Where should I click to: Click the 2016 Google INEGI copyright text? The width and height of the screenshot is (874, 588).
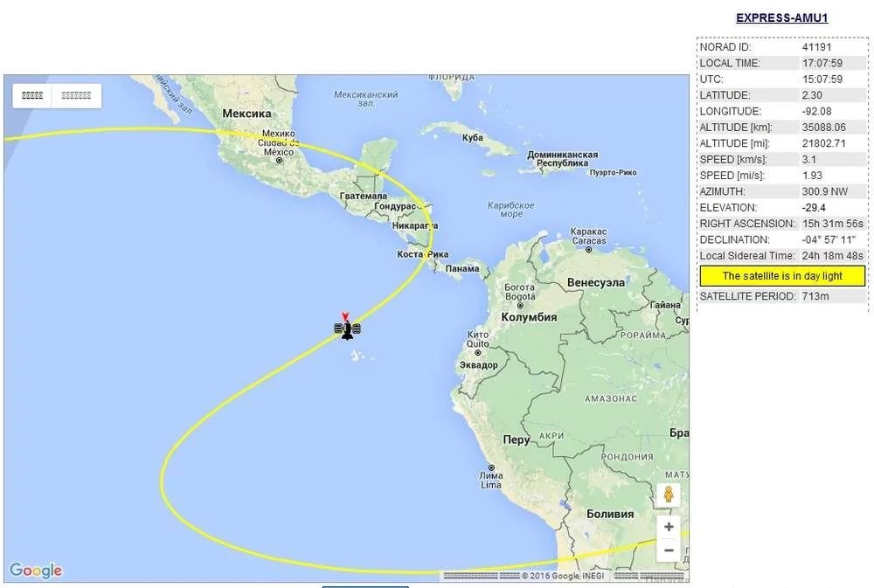(562, 576)
